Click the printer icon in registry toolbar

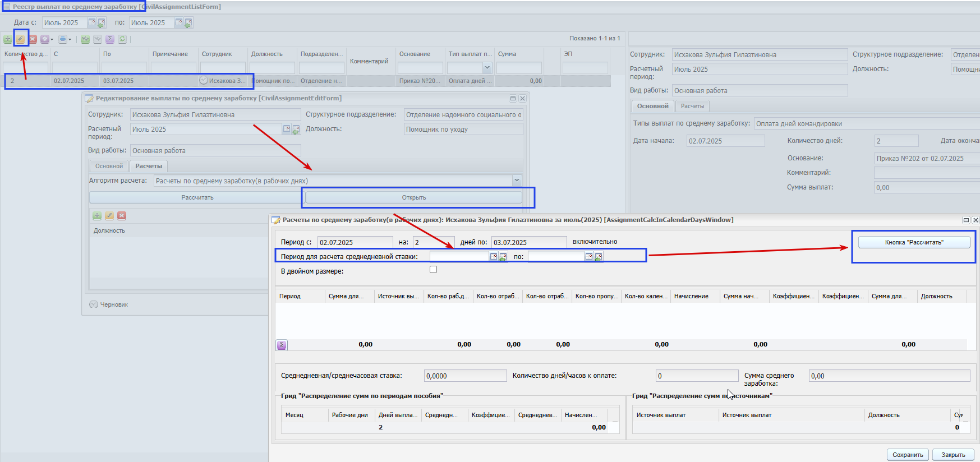[x=62, y=39]
